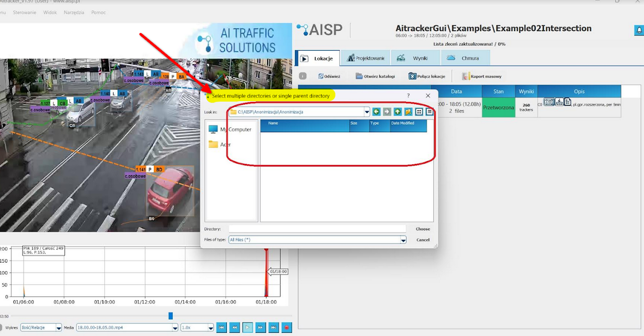Click the play button
This screenshot has height=336, width=644.
click(x=248, y=327)
